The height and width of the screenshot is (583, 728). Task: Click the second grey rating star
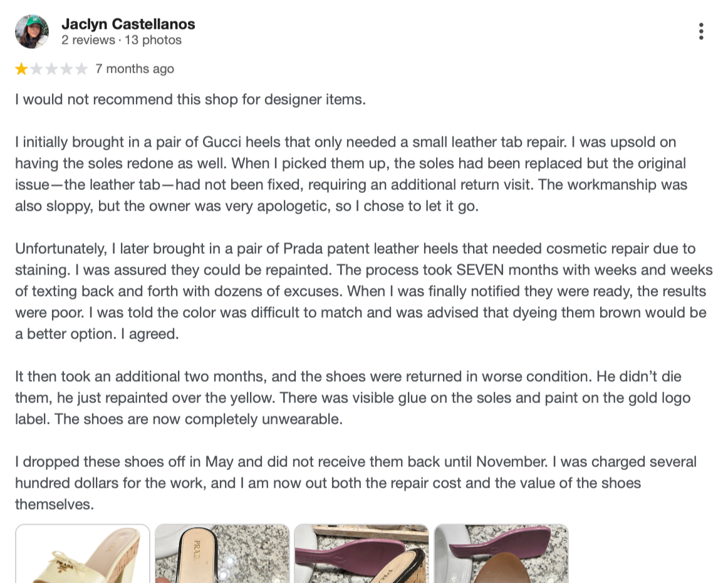36,69
